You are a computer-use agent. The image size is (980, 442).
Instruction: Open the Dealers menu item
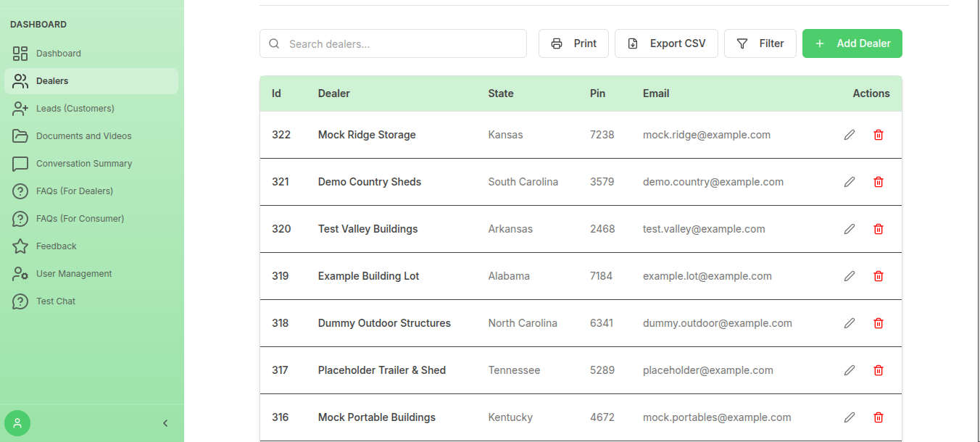click(91, 81)
